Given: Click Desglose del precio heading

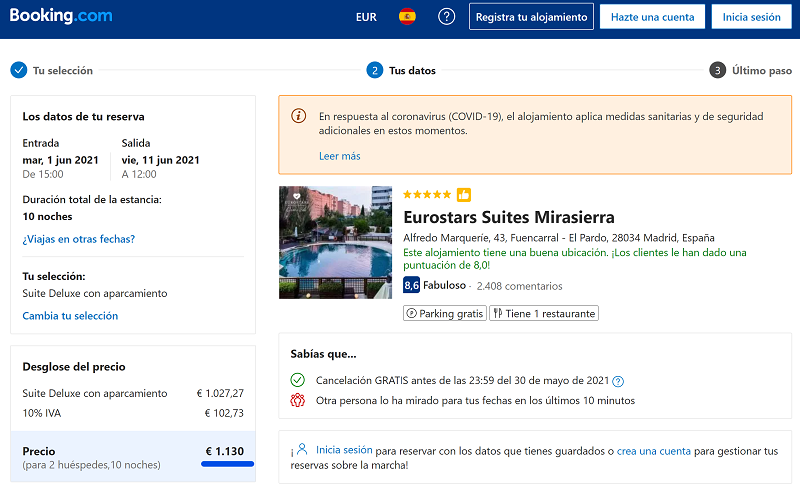Looking at the screenshot, I should point(74,367).
